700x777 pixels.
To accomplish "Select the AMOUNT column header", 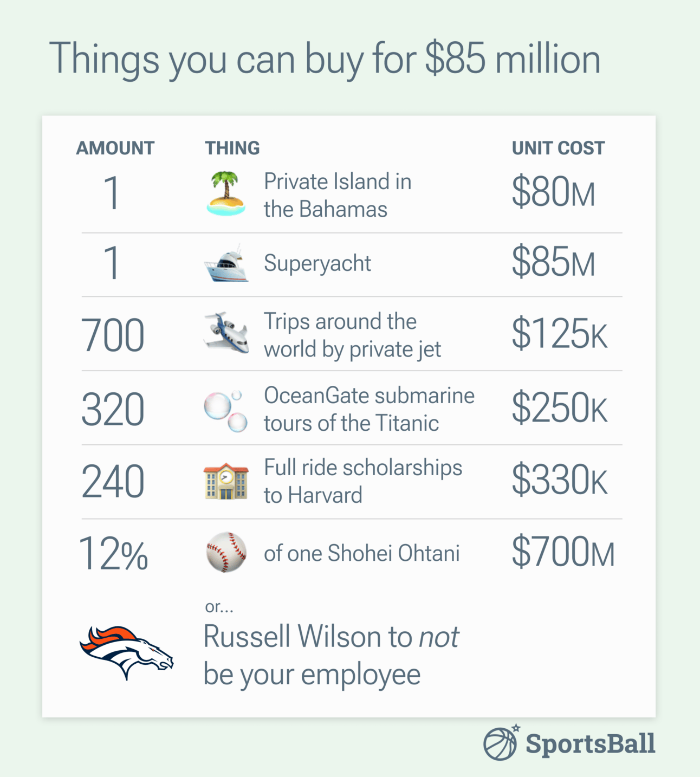I will (x=115, y=148).
